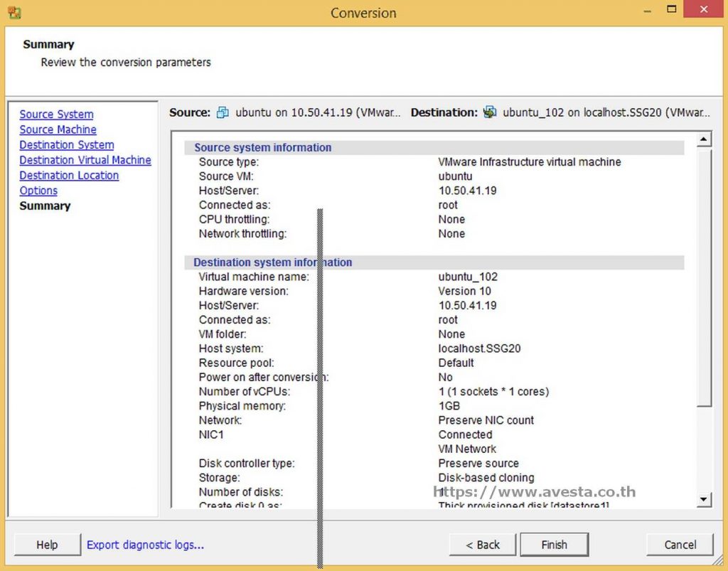Click virtual machine name ubuntu_102
The width and height of the screenshot is (728, 571).
point(468,277)
